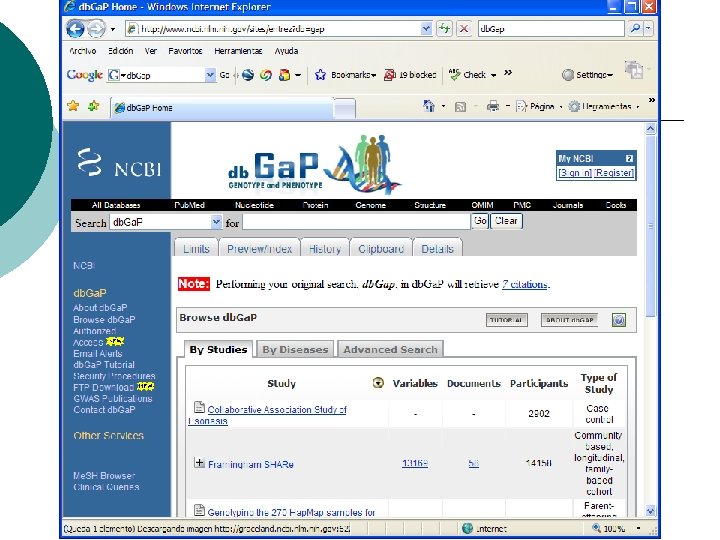Click the Clear button

506,221
